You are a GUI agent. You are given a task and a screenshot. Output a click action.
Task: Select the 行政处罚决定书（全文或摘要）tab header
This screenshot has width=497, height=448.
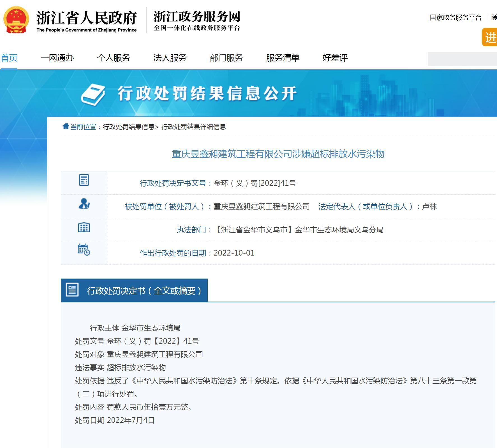pyautogui.click(x=134, y=290)
